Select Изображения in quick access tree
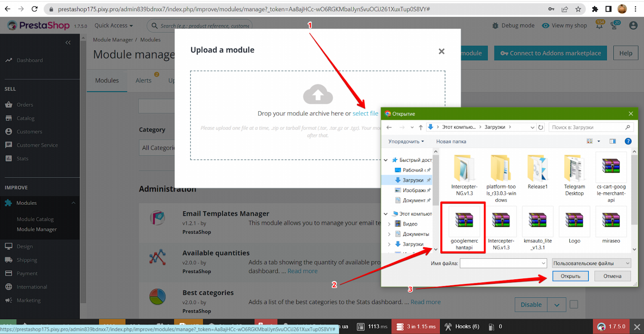Image resolution: width=644 pixels, height=334 pixels. click(412, 190)
